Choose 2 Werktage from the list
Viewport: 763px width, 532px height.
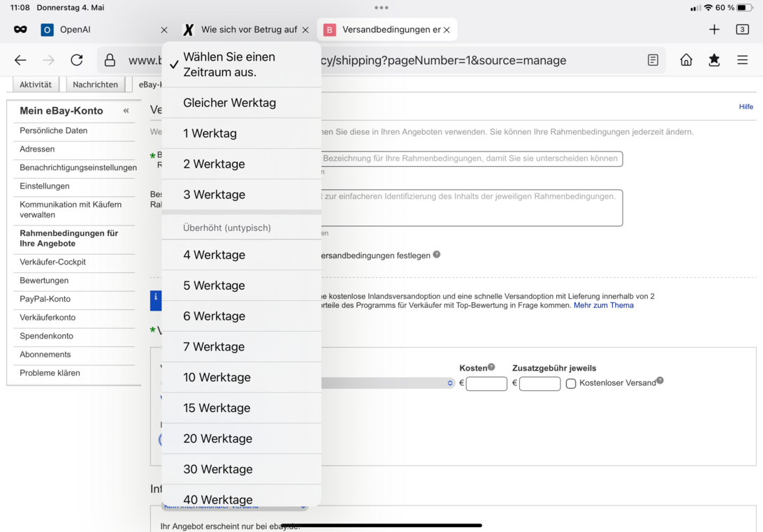(x=214, y=164)
